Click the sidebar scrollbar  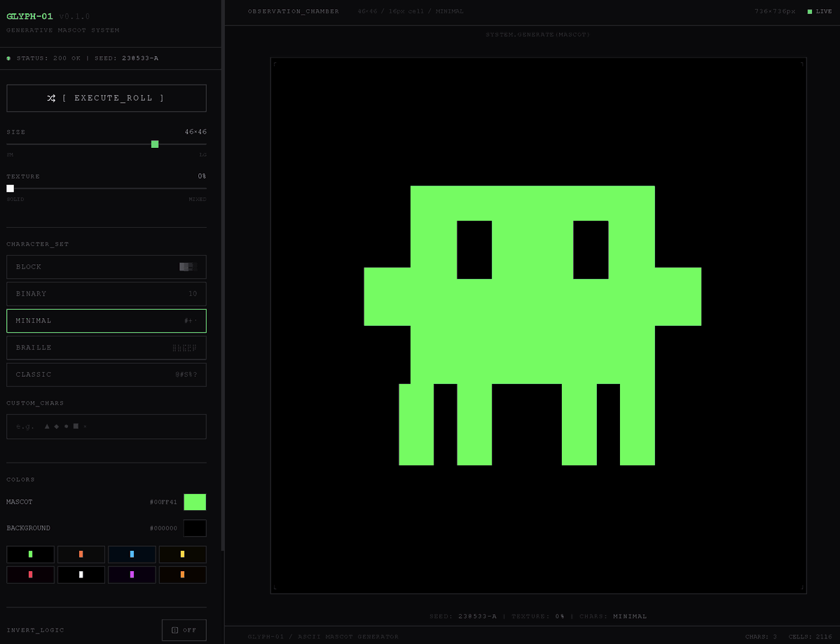click(223, 275)
